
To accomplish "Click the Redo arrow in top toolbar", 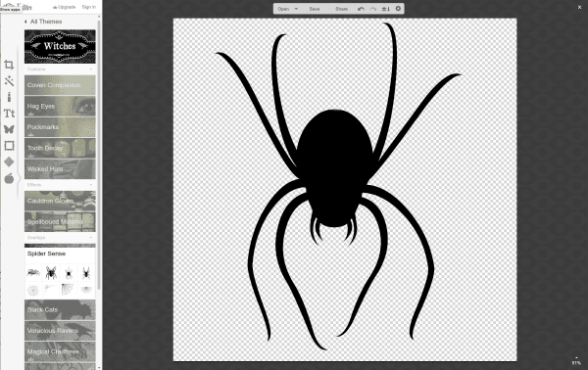I will click(372, 9).
